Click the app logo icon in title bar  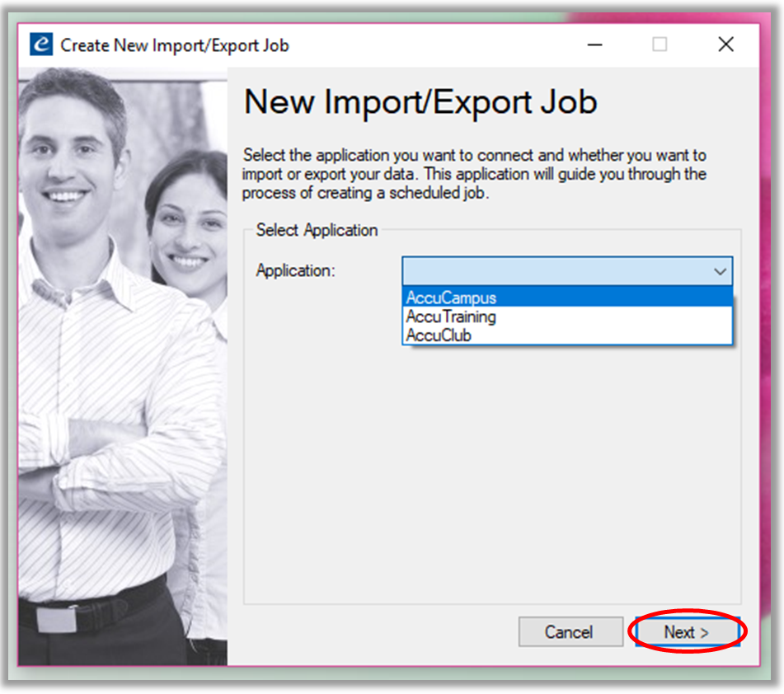pyautogui.click(x=41, y=45)
